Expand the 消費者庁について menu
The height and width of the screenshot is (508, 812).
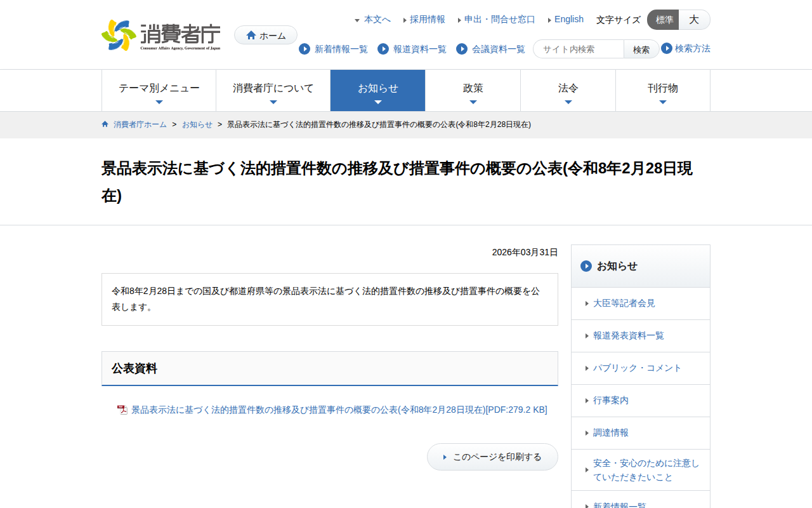click(273, 91)
